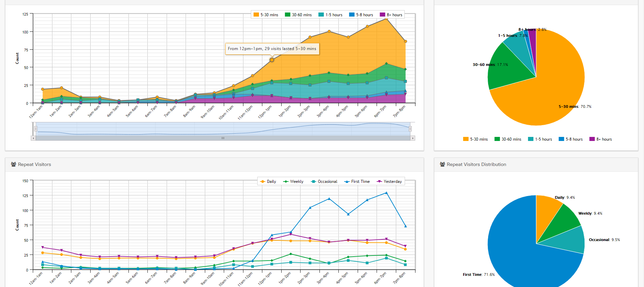Click the First Time point at 3pm-4pm
This screenshot has height=287, width=644.
point(329,199)
